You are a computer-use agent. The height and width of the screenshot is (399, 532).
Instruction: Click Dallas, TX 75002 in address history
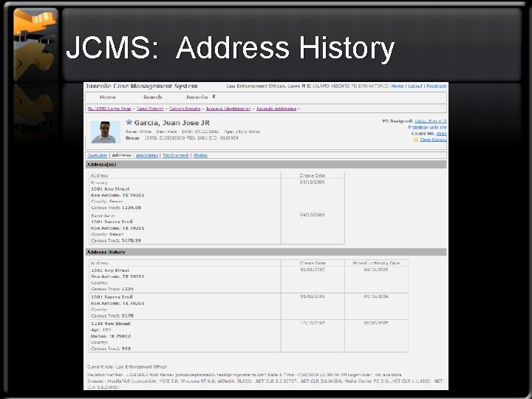111,336
